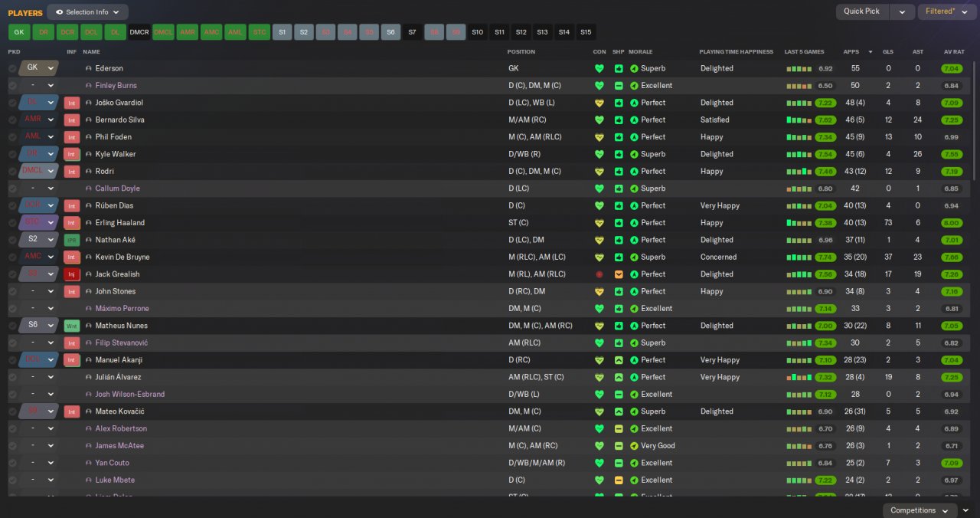
Task: Click Ederson's condition heart icon
Action: pos(599,68)
